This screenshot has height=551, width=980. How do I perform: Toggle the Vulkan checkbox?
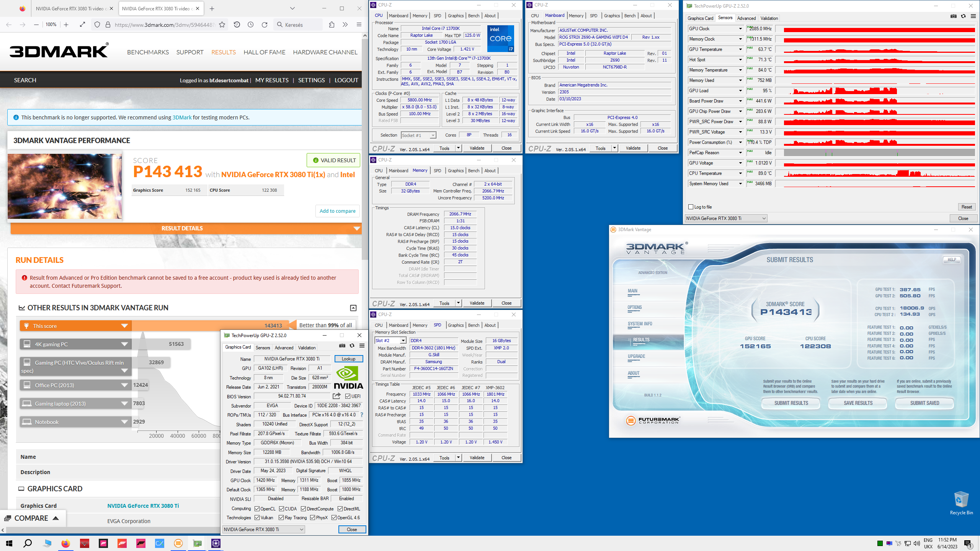point(257,518)
